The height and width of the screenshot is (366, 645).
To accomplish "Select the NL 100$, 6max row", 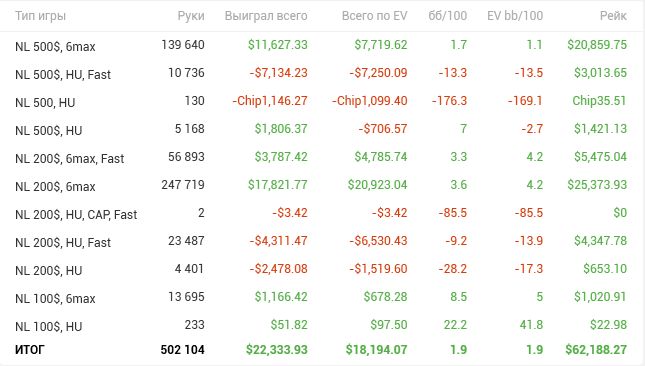I will point(321,297).
